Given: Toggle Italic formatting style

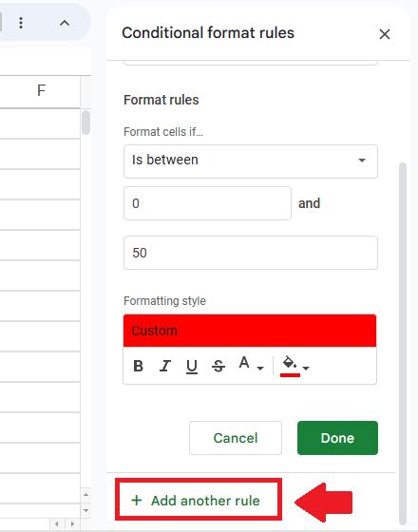Looking at the screenshot, I should click(165, 366).
